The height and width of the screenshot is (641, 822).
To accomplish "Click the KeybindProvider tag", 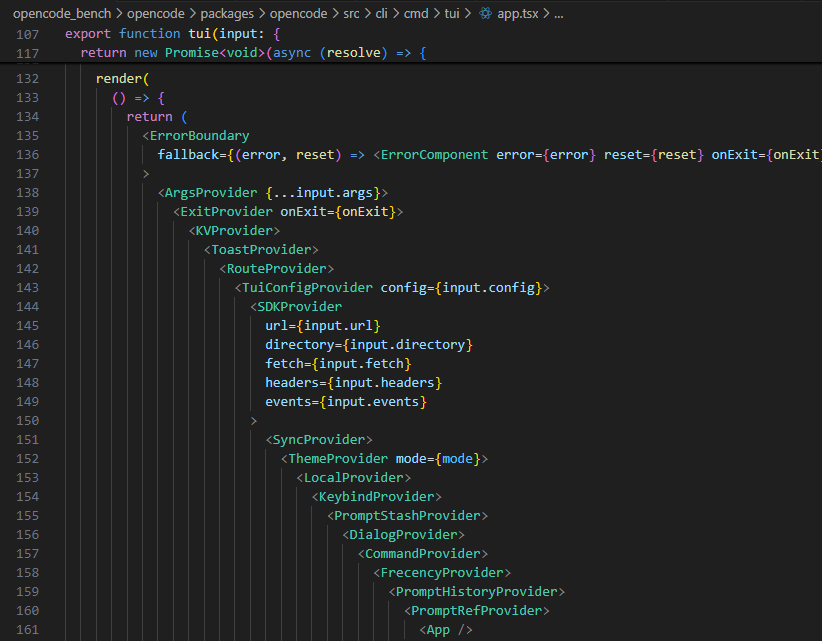I will coord(376,497).
